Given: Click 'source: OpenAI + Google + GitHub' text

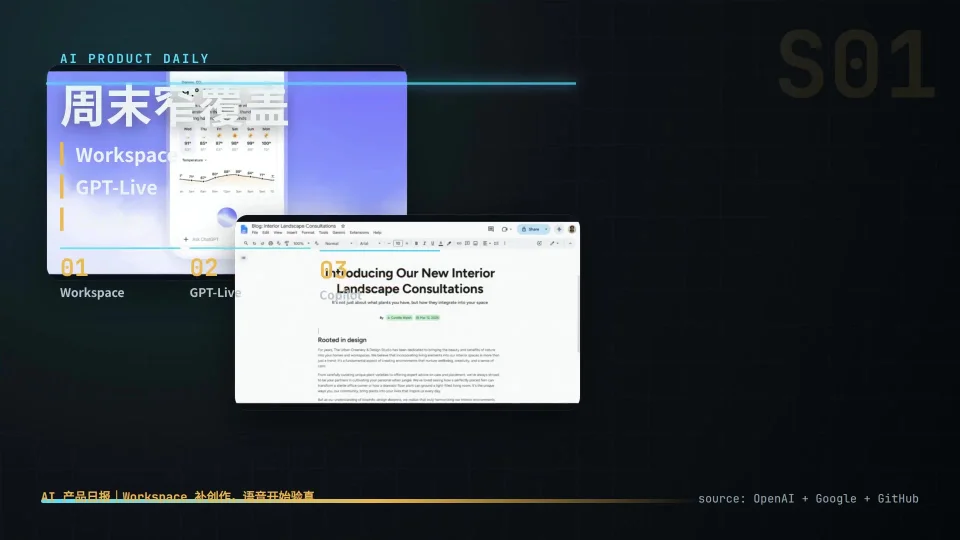Looking at the screenshot, I should click(x=808, y=499).
